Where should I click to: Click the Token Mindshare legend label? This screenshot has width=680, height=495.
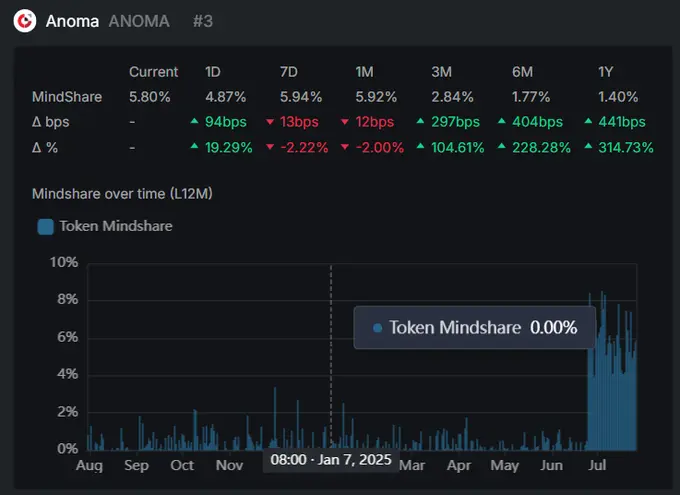116,226
